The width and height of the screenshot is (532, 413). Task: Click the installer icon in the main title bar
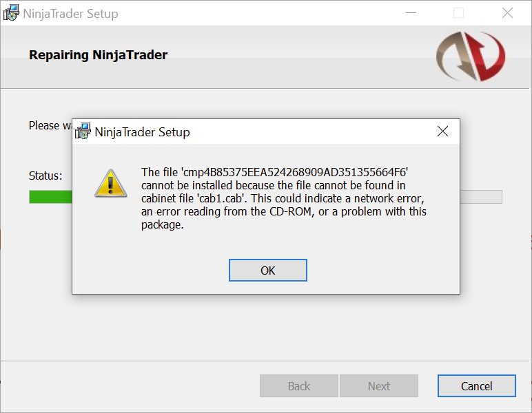(x=11, y=13)
